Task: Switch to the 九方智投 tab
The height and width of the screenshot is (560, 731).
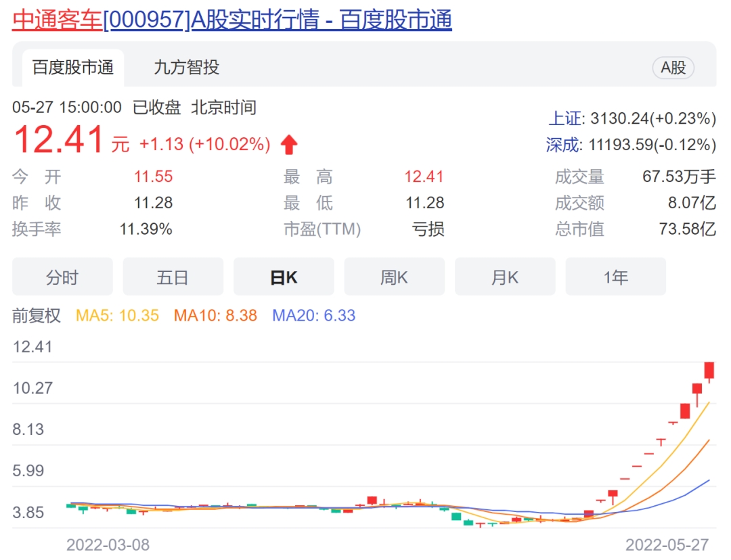Action: 186,68
